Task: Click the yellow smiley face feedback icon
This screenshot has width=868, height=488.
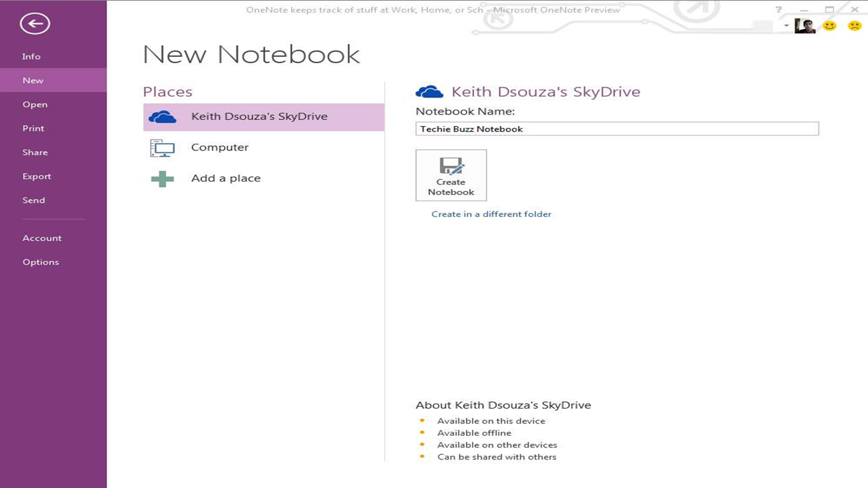Action: (x=829, y=26)
